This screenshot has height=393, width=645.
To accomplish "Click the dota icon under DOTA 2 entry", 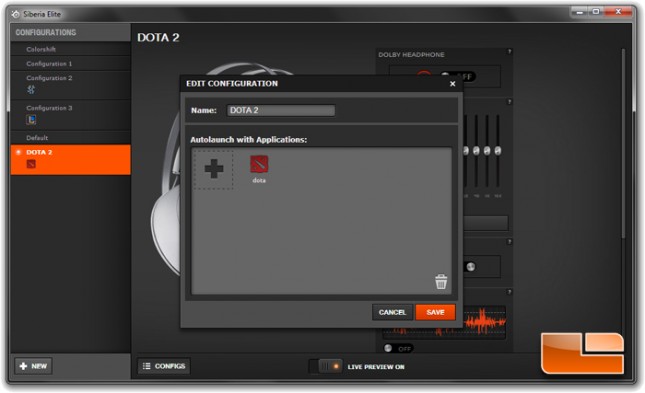I will click(x=31, y=164).
